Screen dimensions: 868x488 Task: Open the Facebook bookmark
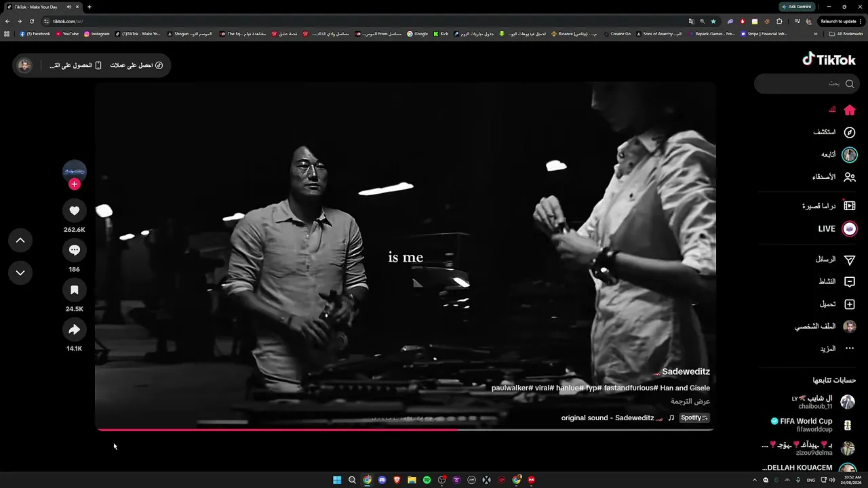[x=35, y=34]
